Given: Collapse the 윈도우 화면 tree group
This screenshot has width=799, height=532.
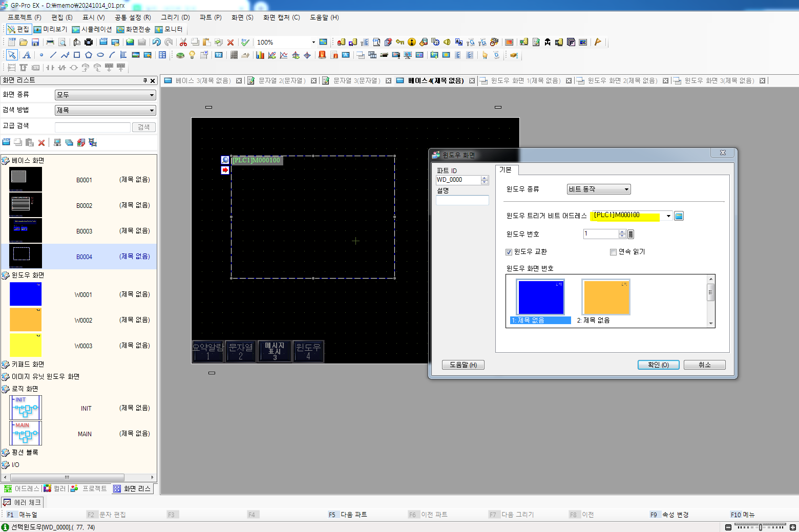Looking at the screenshot, I should point(5,275).
